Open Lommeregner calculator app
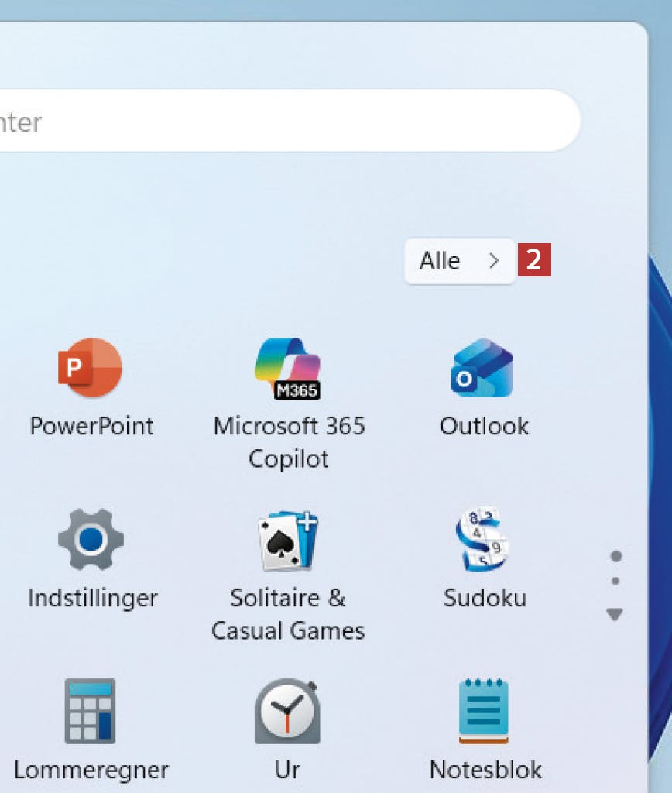672x793 pixels. [90, 711]
